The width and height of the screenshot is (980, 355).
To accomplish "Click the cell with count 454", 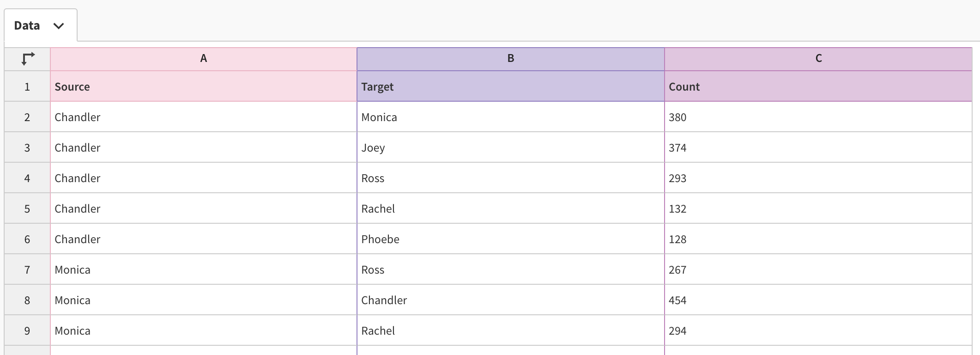I will point(818,300).
